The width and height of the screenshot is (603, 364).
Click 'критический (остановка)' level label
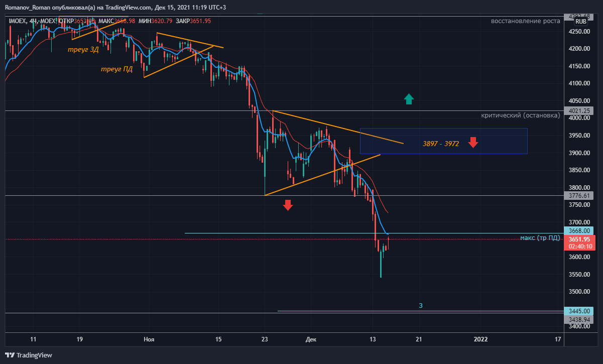521,115
